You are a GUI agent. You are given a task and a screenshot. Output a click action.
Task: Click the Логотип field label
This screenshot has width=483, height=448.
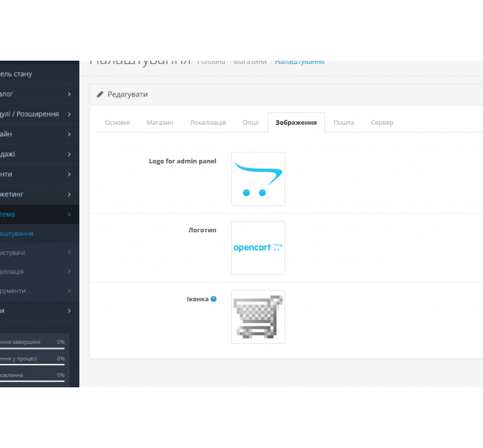tap(202, 230)
